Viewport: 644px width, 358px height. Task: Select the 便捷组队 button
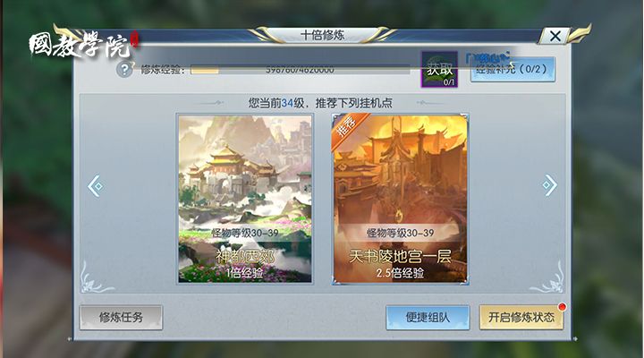tap(428, 318)
